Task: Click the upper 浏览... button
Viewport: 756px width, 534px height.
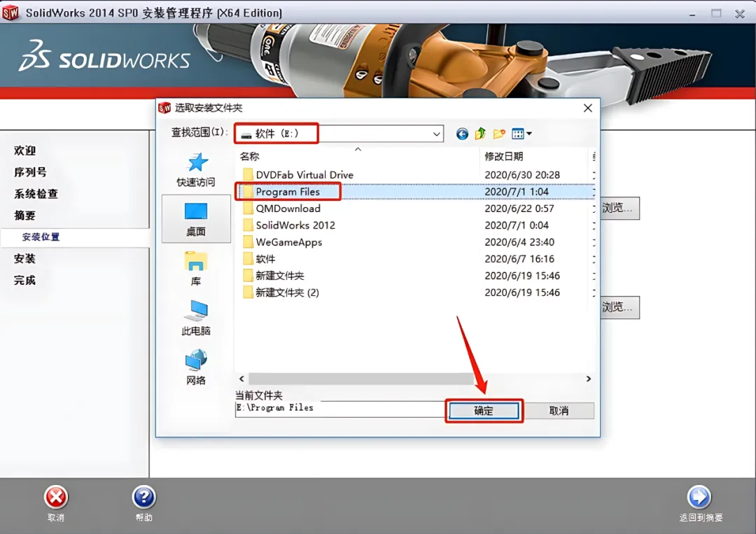Action: tap(619, 208)
